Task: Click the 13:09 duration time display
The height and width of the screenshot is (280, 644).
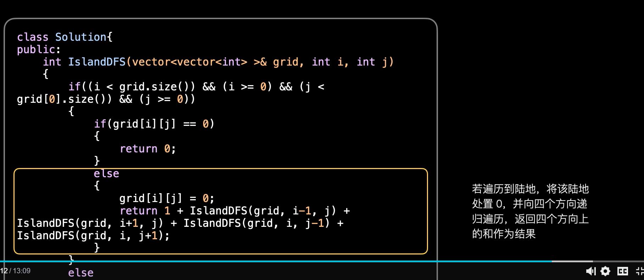Action: [22, 271]
